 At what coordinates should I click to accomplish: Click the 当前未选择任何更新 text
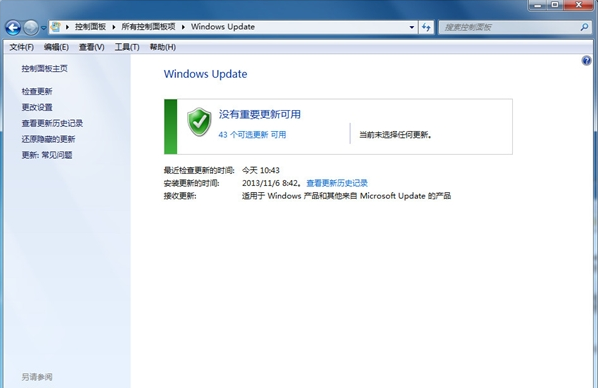click(x=395, y=135)
